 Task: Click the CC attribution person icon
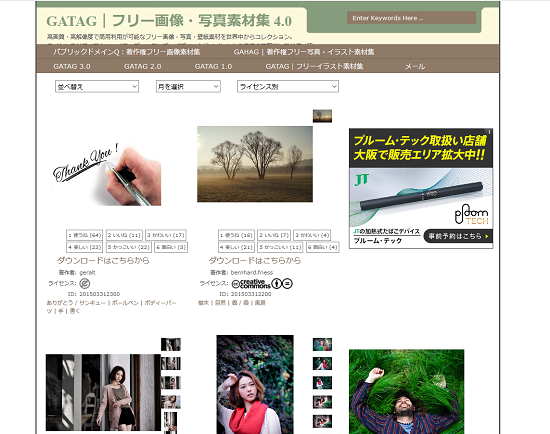[276, 283]
